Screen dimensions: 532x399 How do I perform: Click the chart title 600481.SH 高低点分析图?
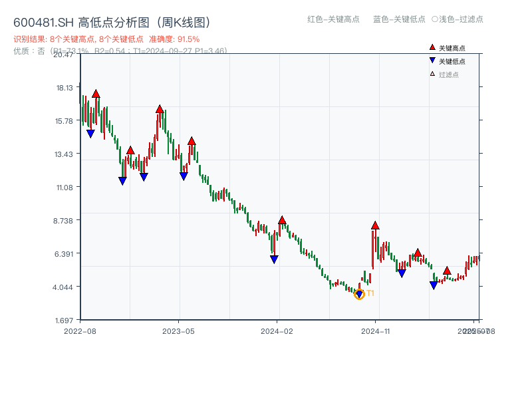pos(86,20)
